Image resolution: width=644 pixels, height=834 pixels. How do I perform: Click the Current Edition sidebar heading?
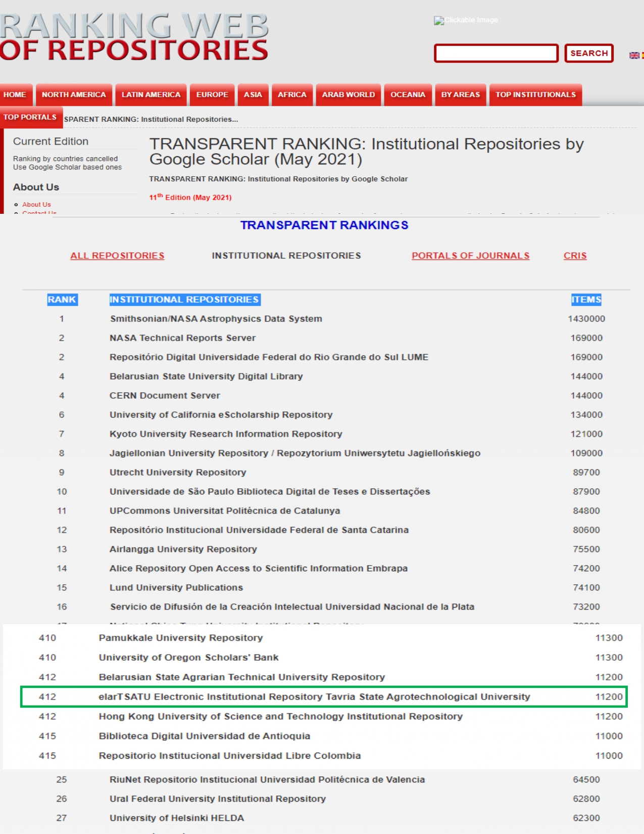[51, 142]
